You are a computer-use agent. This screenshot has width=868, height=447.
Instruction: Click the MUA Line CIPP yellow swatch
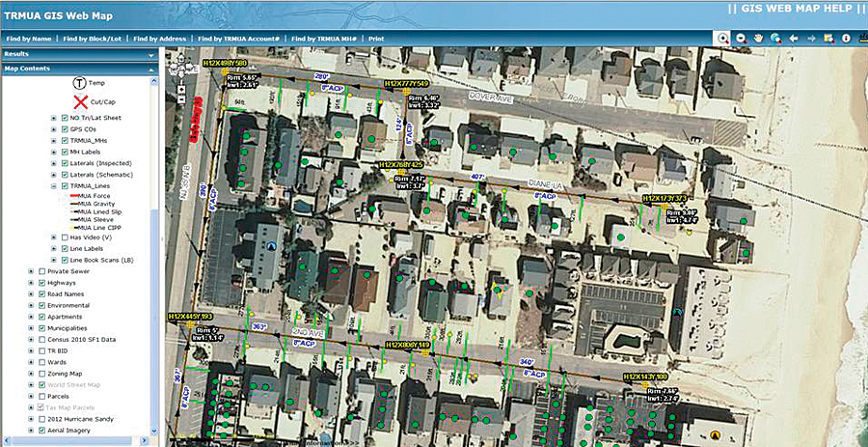point(73,227)
